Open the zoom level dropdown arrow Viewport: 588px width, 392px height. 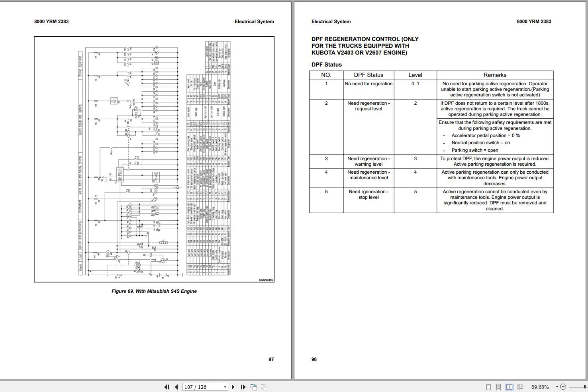(557, 387)
